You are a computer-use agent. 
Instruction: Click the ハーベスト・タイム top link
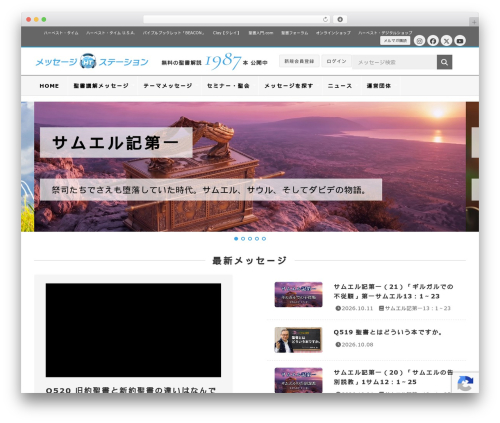click(x=61, y=33)
